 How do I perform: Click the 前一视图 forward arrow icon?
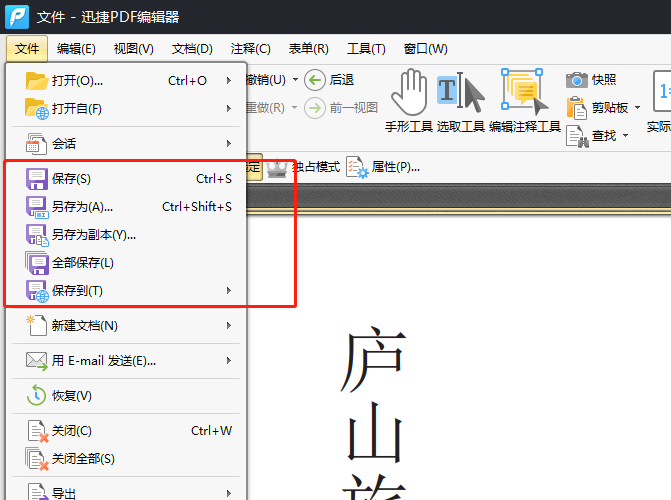[x=315, y=108]
